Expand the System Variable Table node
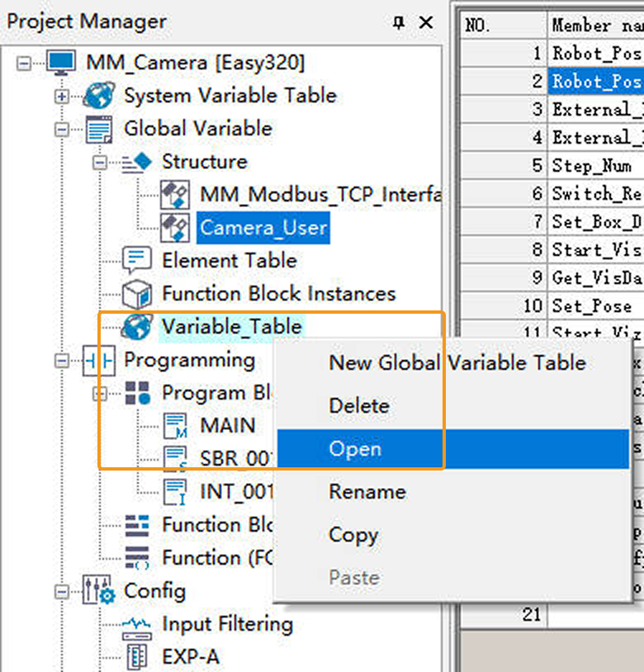Viewport: 644px width, 672px height. (61, 96)
